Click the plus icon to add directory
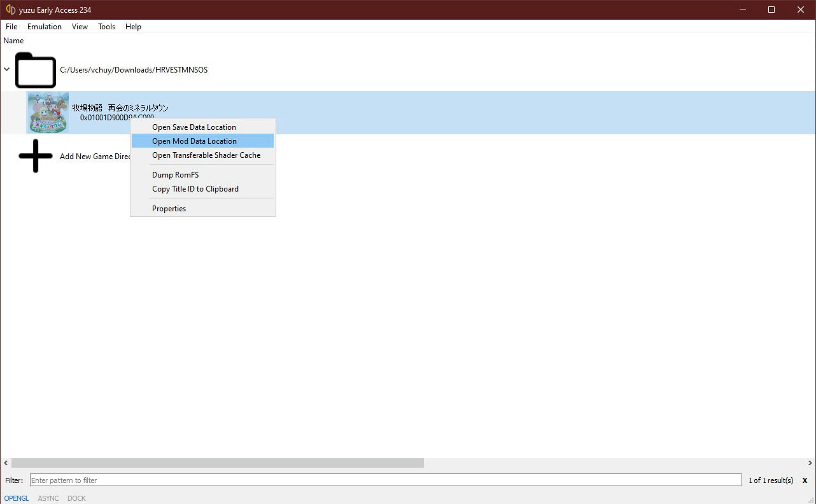Screen dimensions: 816x504 pos(36,156)
